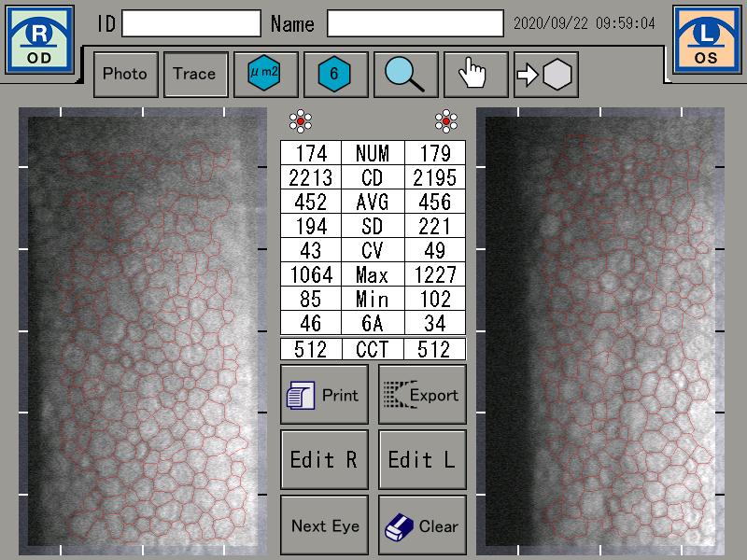The image size is (747, 560).
Task: Click the right eye Min value 85
Action: [311, 299]
